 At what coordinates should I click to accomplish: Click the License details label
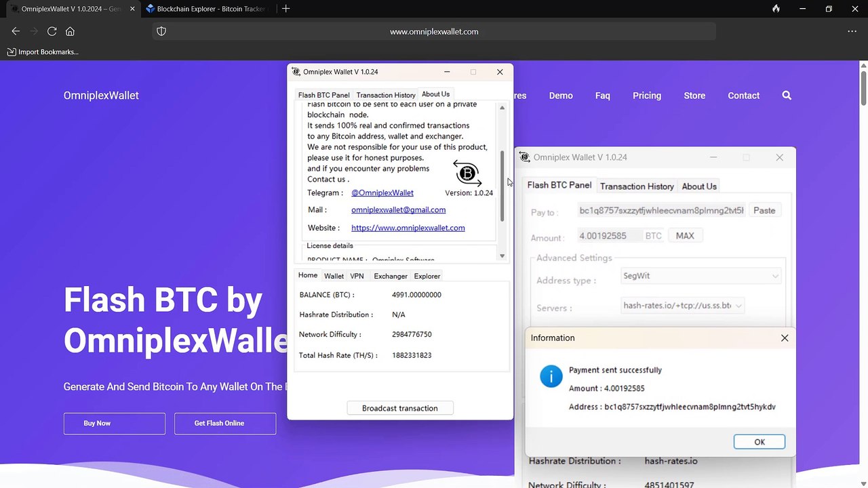coord(330,245)
